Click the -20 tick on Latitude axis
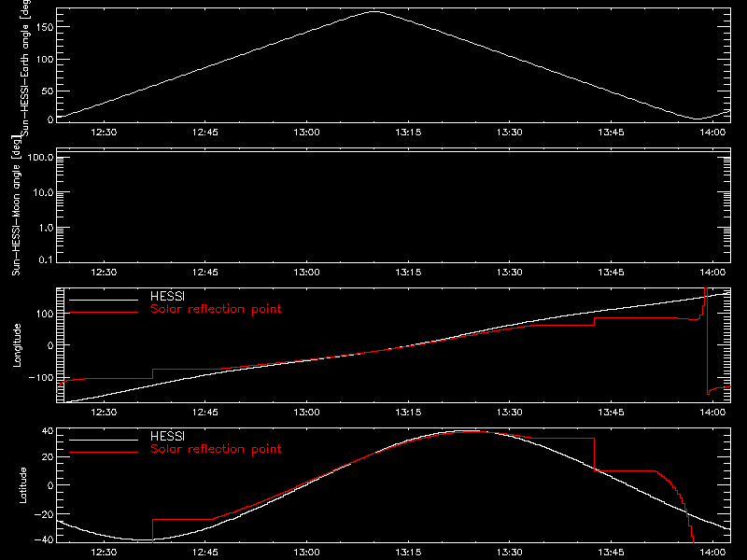Image resolution: width=747 pixels, height=560 pixels. 44,514
